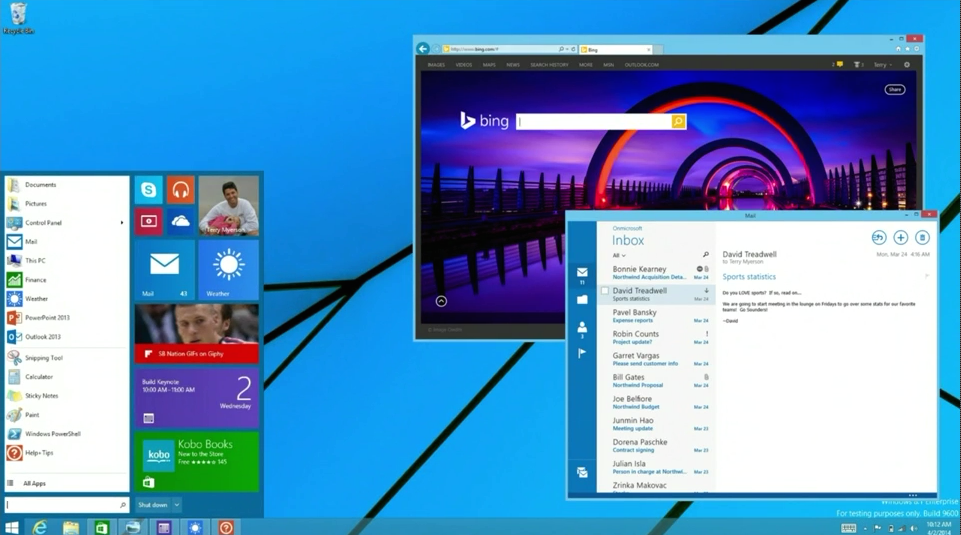This screenshot has width=961, height=535.
Task: Click the Delete trash icon in Mail
Action: click(922, 237)
